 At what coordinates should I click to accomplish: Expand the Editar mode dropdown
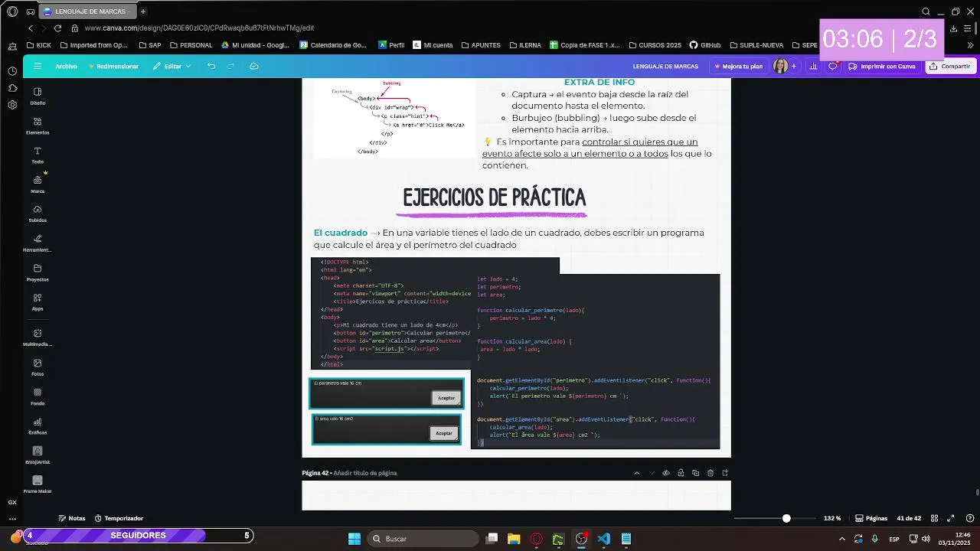[x=171, y=67]
